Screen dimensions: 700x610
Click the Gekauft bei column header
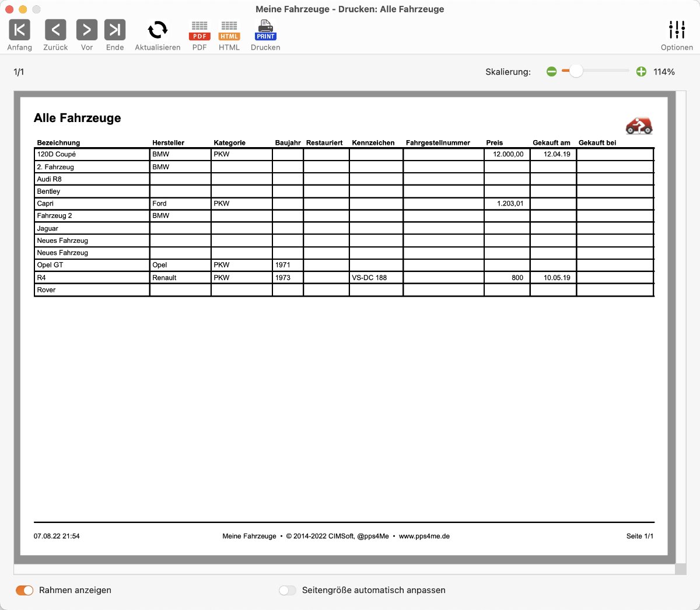(x=597, y=142)
